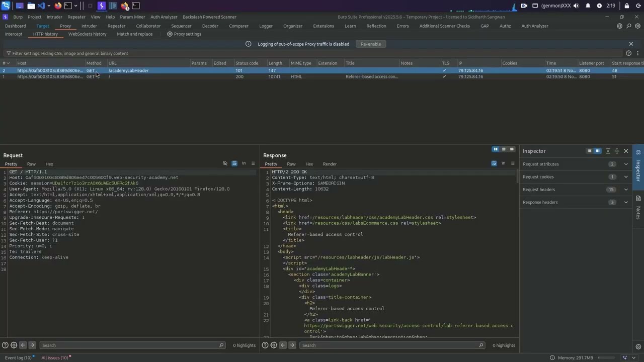Open the Burp browser globe icon
The height and width of the screenshot is (362, 644).
pos(620,26)
